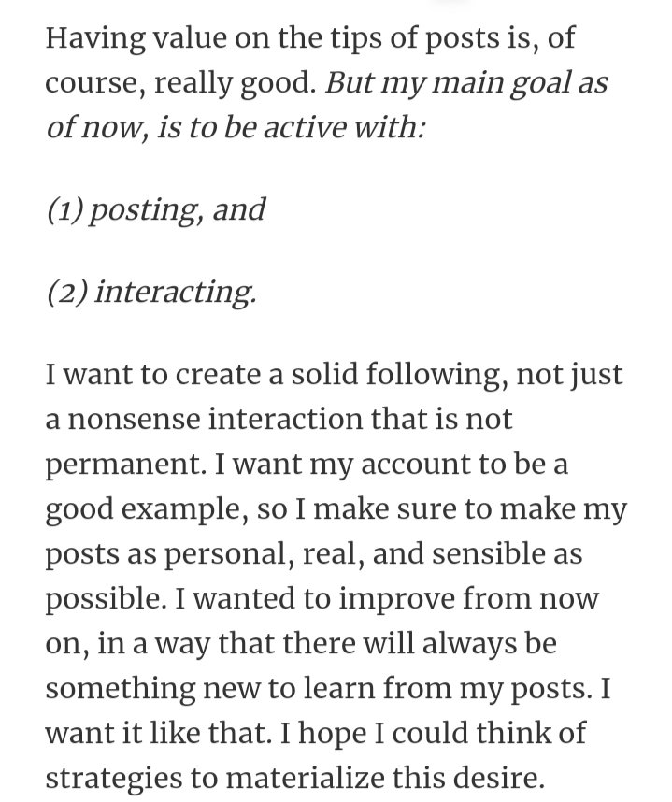Click the phrase 'improve from now'
Viewport: 672px width, 802px height.
[x=469, y=599]
